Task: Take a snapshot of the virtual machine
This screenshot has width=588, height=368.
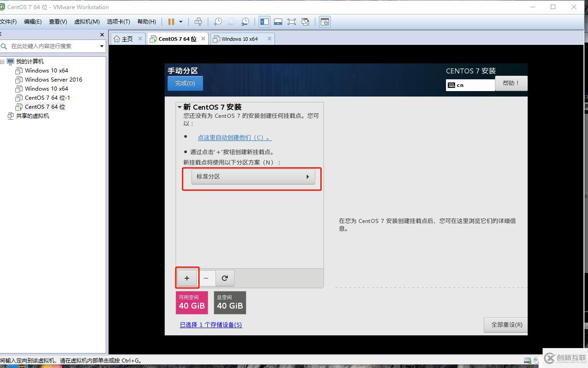Action: click(x=218, y=22)
